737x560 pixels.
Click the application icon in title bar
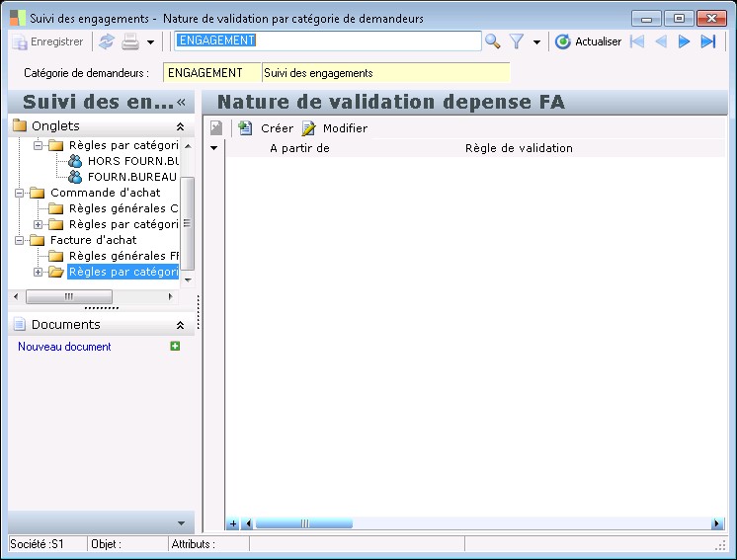18,19
